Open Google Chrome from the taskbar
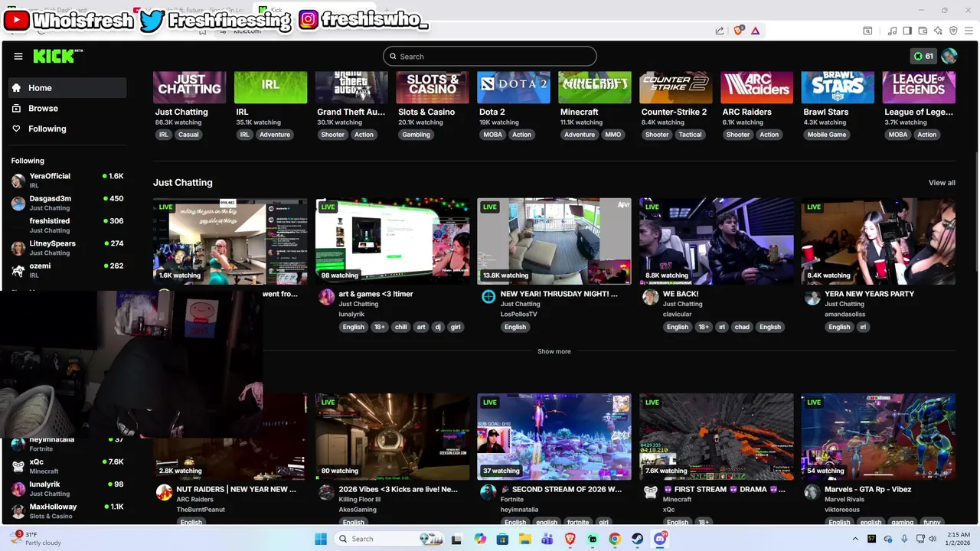Screen dimensions: 980x551 tap(615, 539)
